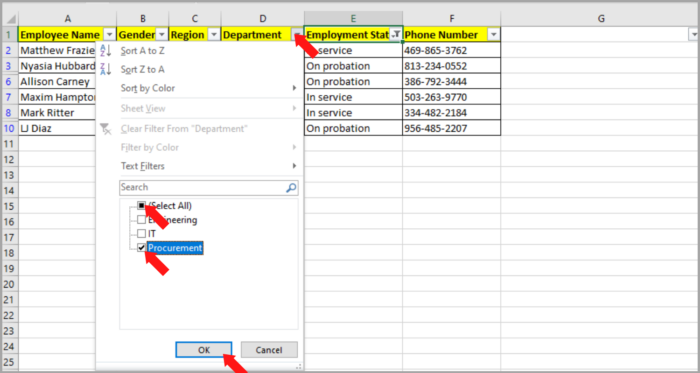The width and height of the screenshot is (700, 373).
Task: Select column G header
Action: pyautogui.click(x=600, y=18)
